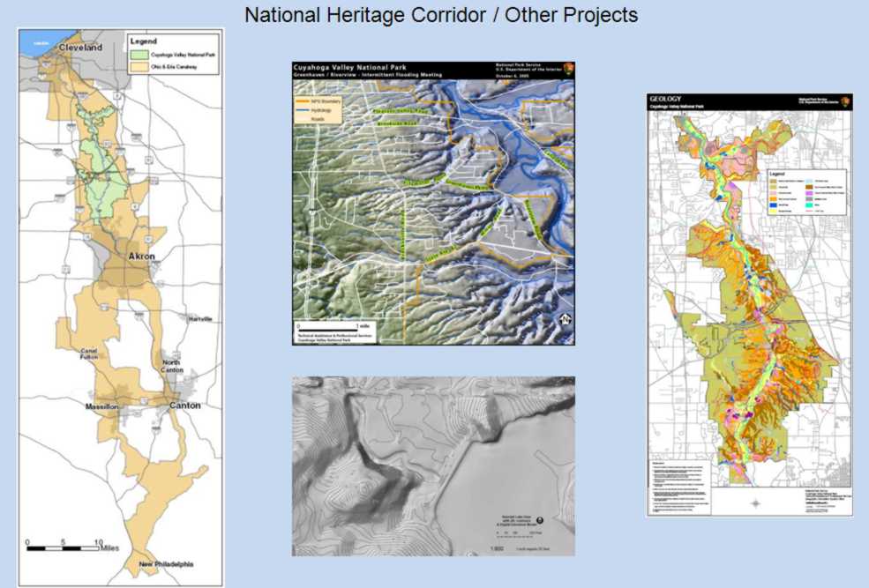Click the NPS arrowhead logo on the Geology map
The height and width of the screenshot is (588, 869).
(845, 102)
